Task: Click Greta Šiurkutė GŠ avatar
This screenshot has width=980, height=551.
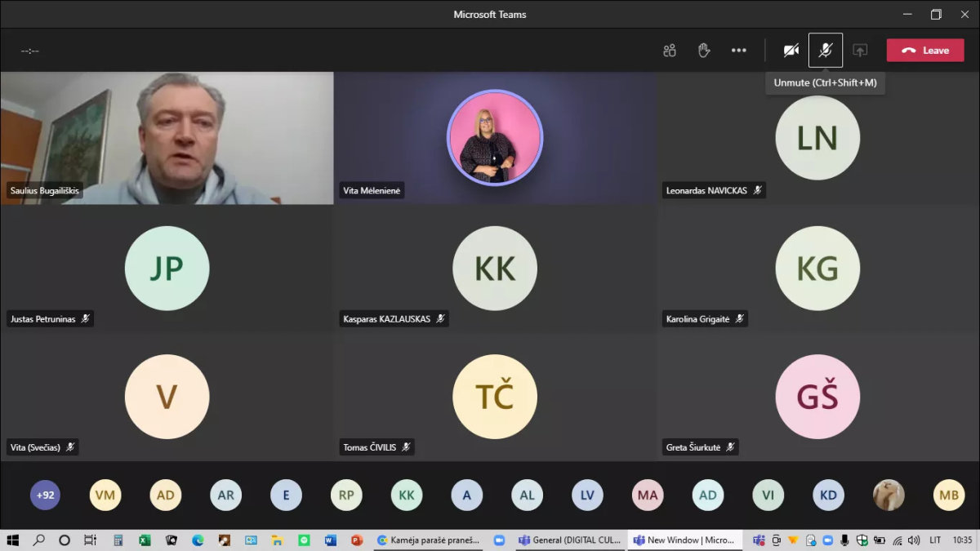Action: (817, 397)
